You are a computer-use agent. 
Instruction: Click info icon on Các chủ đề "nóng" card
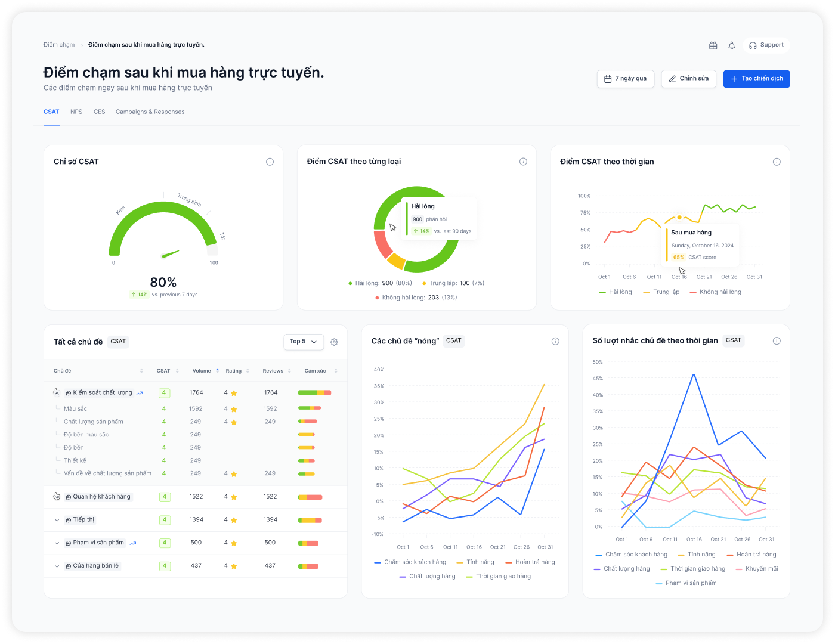(555, 341)
